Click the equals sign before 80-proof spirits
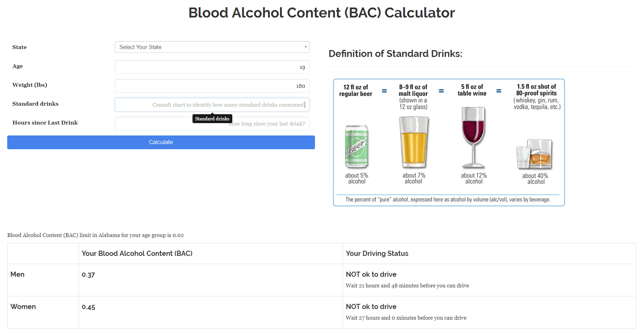Viewport: 644px width, 332px height. click(x=499, y=91)
